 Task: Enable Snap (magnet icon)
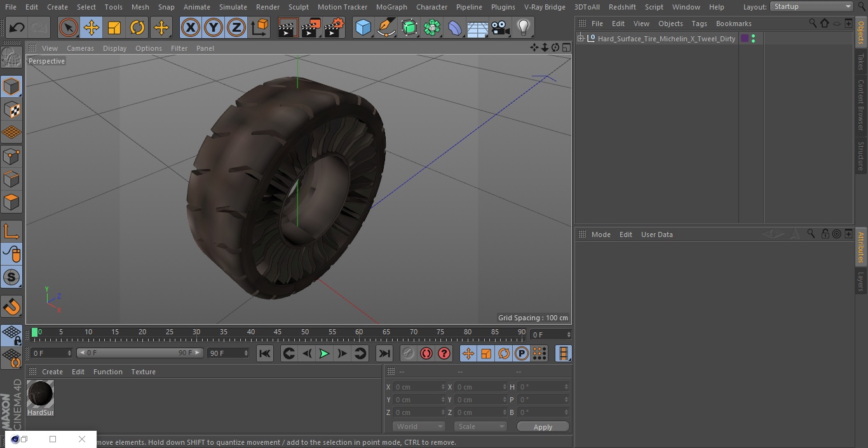pos(11,307)
